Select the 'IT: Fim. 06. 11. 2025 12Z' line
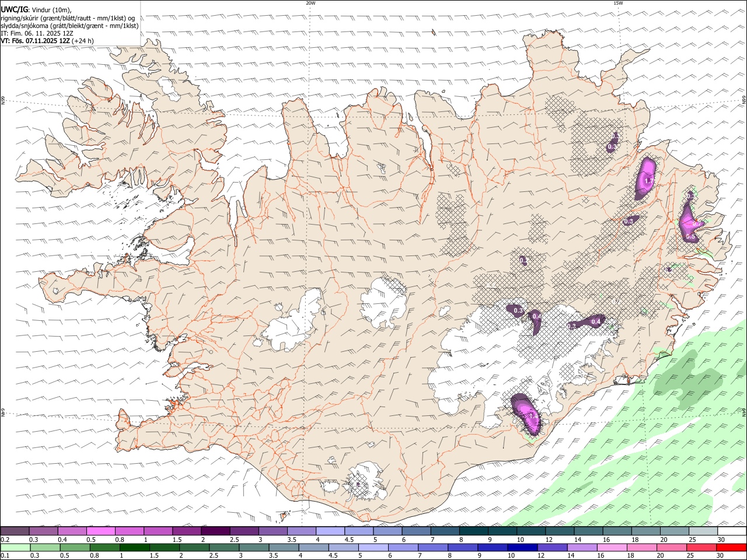This screenshot has width=747, height=560. coord(37,33)
